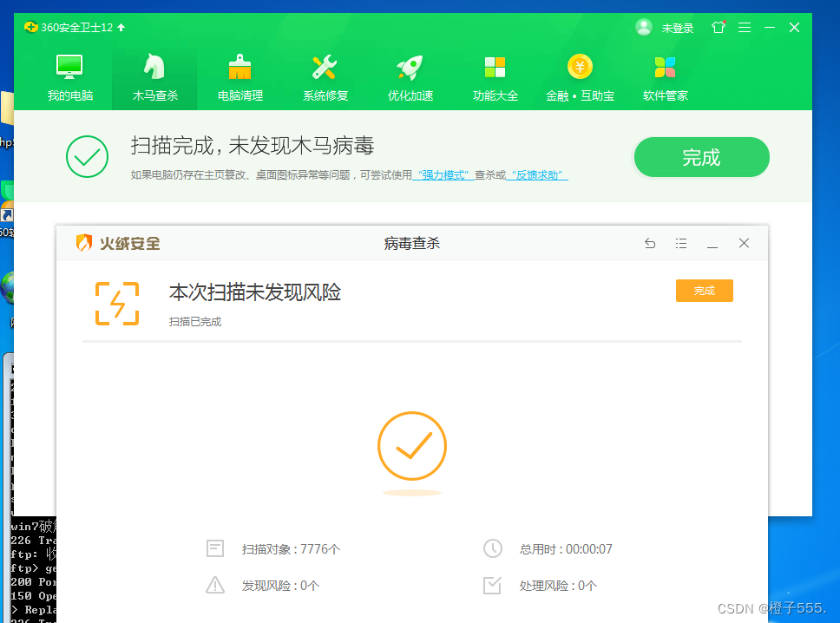Click the 处理风险 checkbox icon
Image resolution: width=840 pixels, height=623 pixels.
[x=492, y=585]
